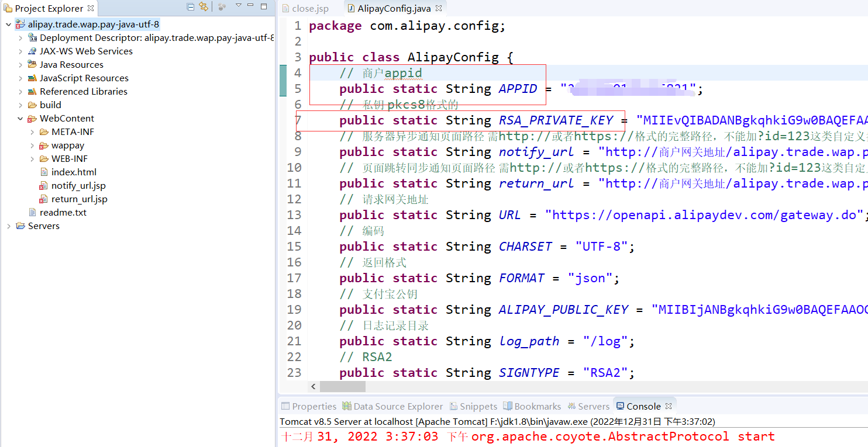
Task: Expand the build folder node
Action: tap(20, 105)
